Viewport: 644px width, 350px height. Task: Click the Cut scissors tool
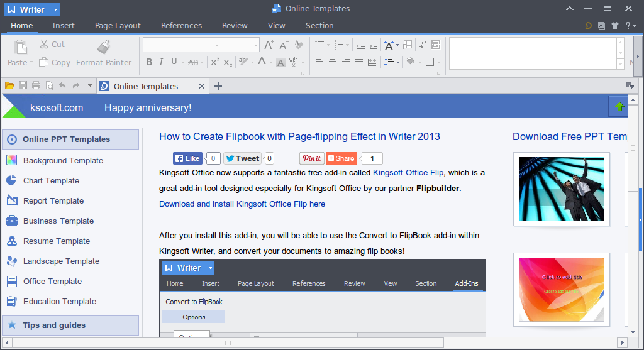point(52,45)
